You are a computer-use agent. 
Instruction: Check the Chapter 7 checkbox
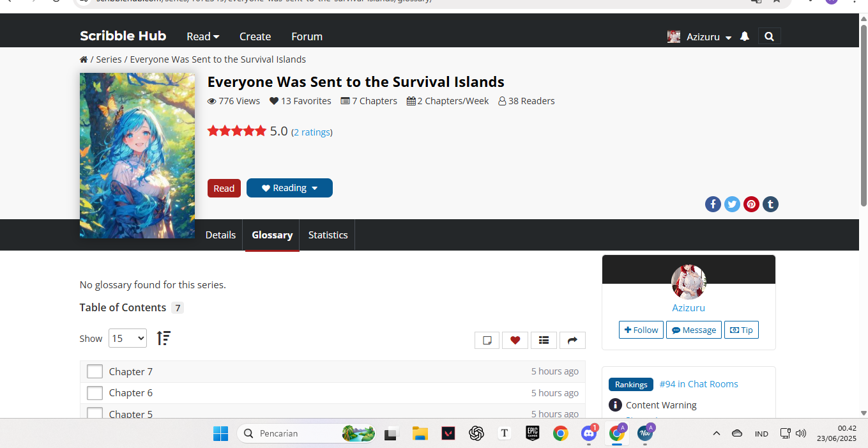tap(95, 371)
